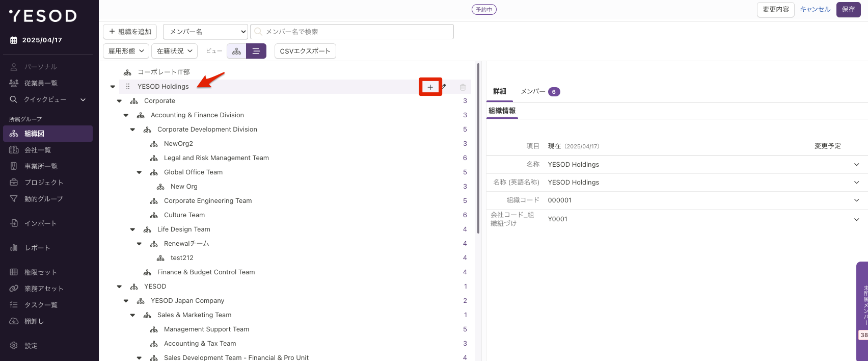Click the 棚卸し cloud icon

(14, 321)
